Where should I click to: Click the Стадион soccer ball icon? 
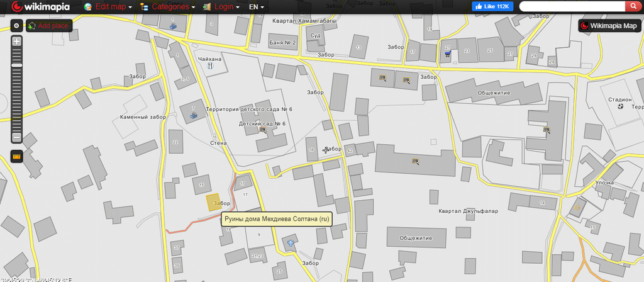(621, 107)
